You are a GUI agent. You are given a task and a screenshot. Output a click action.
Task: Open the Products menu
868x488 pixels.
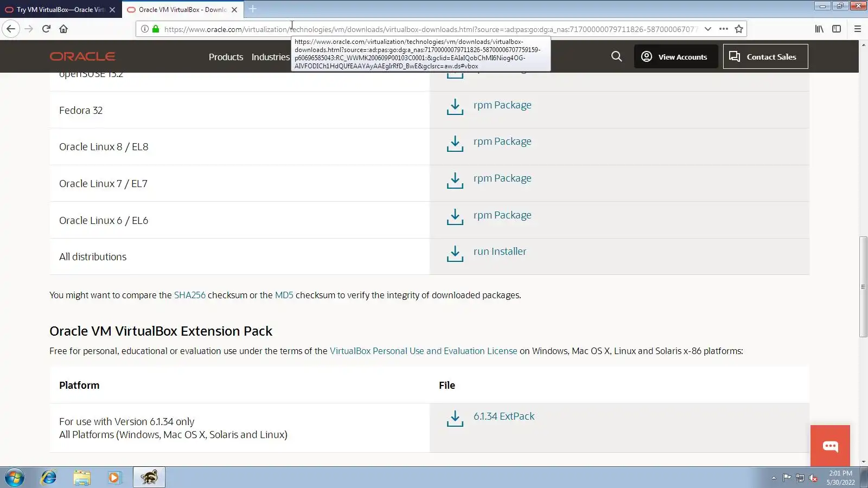(226, 57)
